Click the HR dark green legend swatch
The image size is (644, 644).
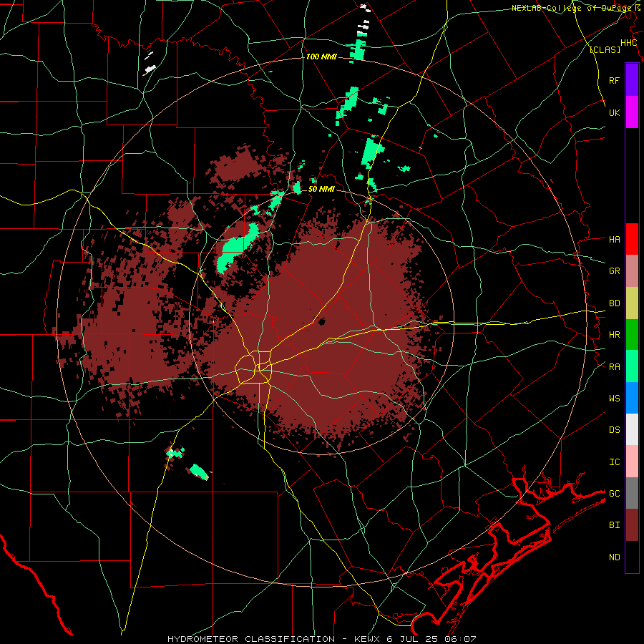click(x=632, y=335)
